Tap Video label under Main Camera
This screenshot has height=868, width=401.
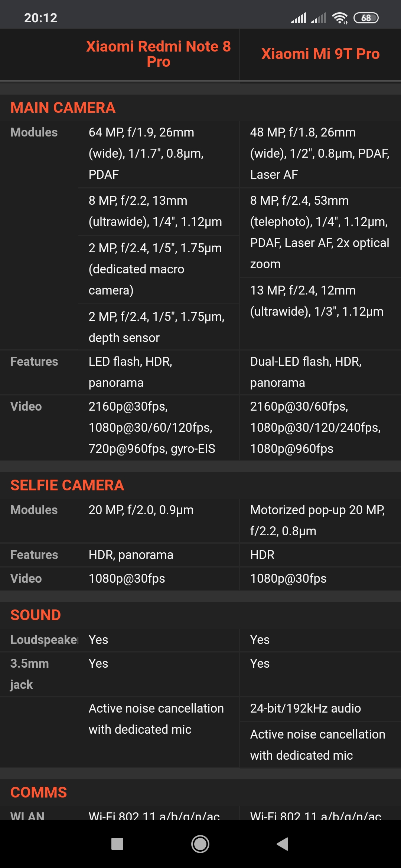click(26, 407)
